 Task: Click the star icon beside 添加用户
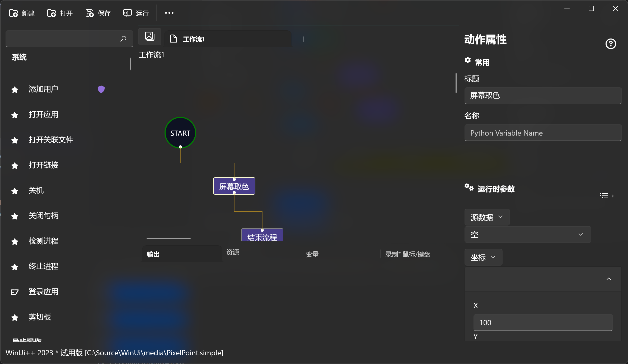click(15, 90)
